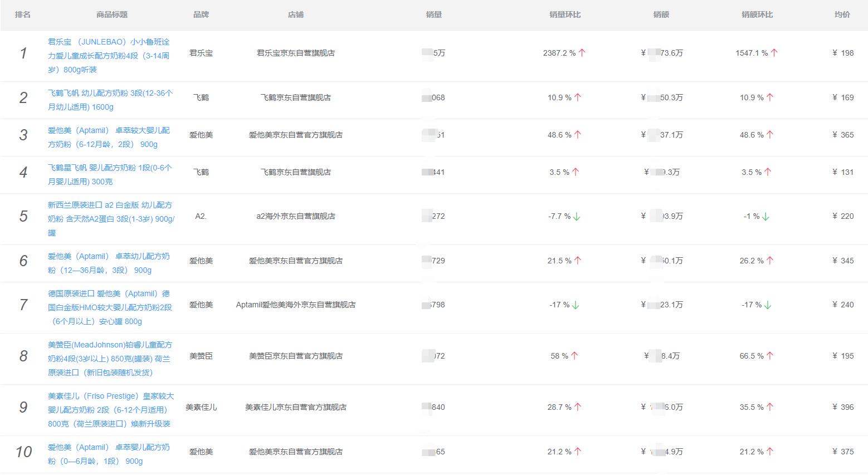The image size is (868, 475).
Task: Click the 品牌 column header
Action: [201, 15]
